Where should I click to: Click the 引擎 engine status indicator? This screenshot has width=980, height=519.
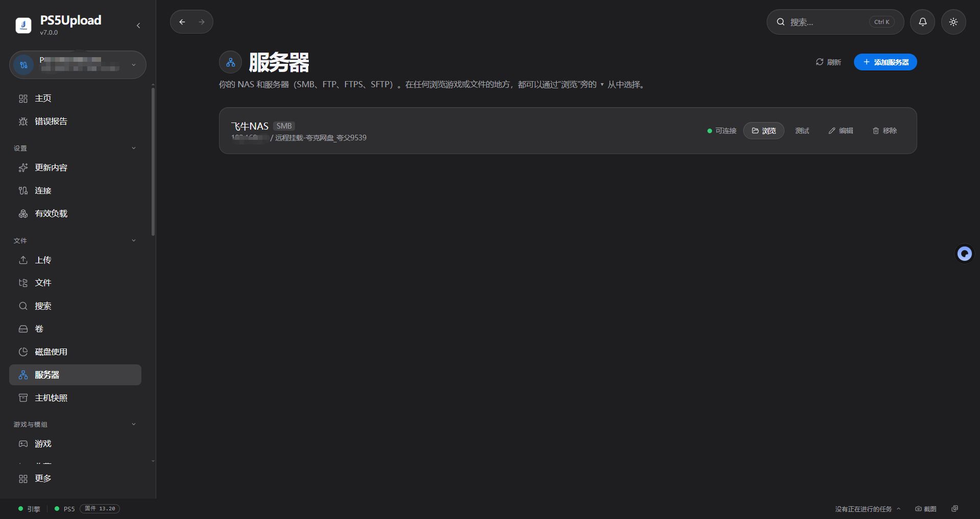pos(29,509)
